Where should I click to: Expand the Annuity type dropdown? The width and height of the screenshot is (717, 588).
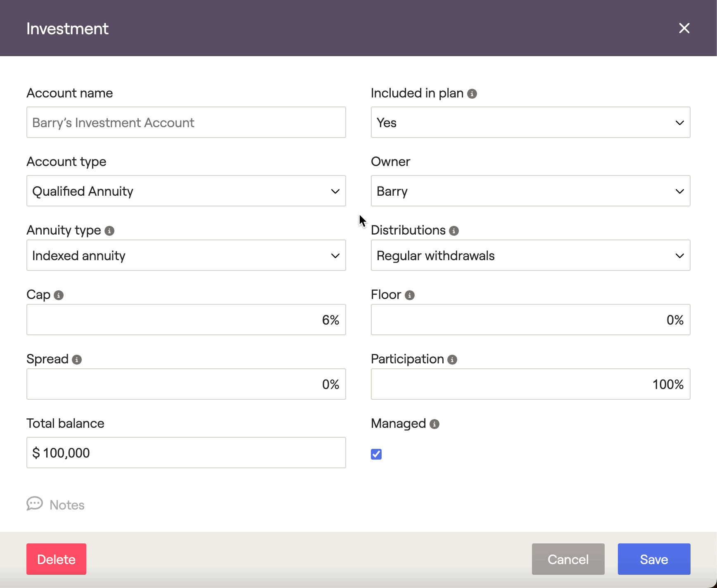[186, 256]
